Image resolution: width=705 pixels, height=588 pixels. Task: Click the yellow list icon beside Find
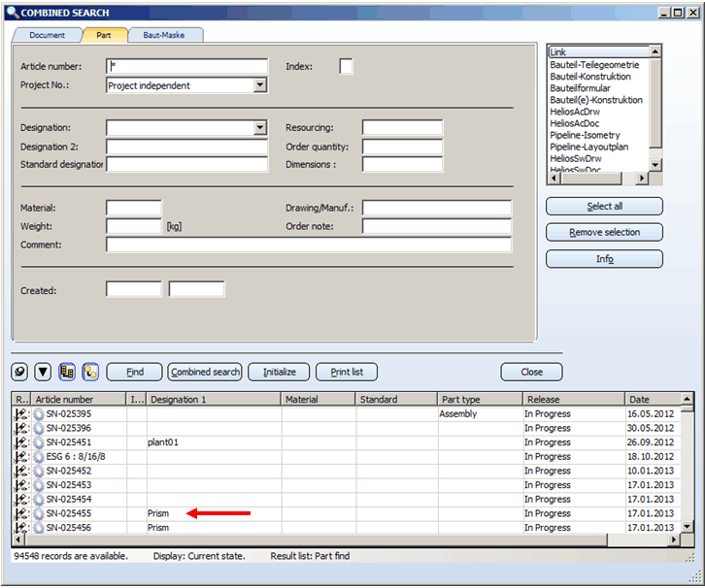click(67, 372)
